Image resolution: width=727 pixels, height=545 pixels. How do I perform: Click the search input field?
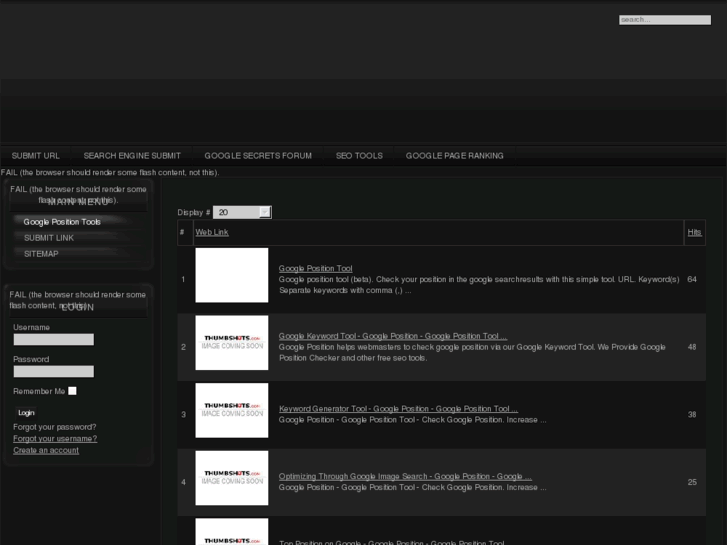(664, 19)
